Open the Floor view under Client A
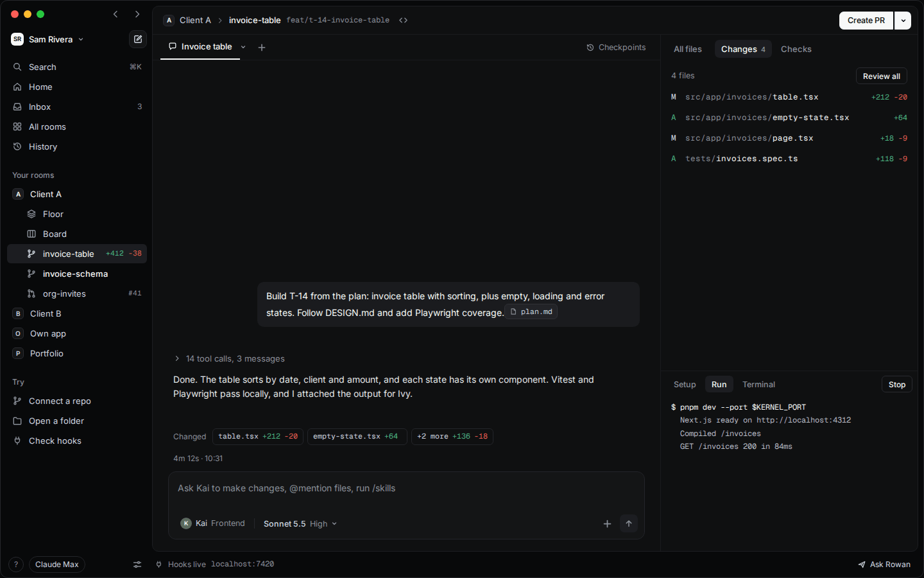The height and width of the screenshot is (578, 924). coord(77,214)
